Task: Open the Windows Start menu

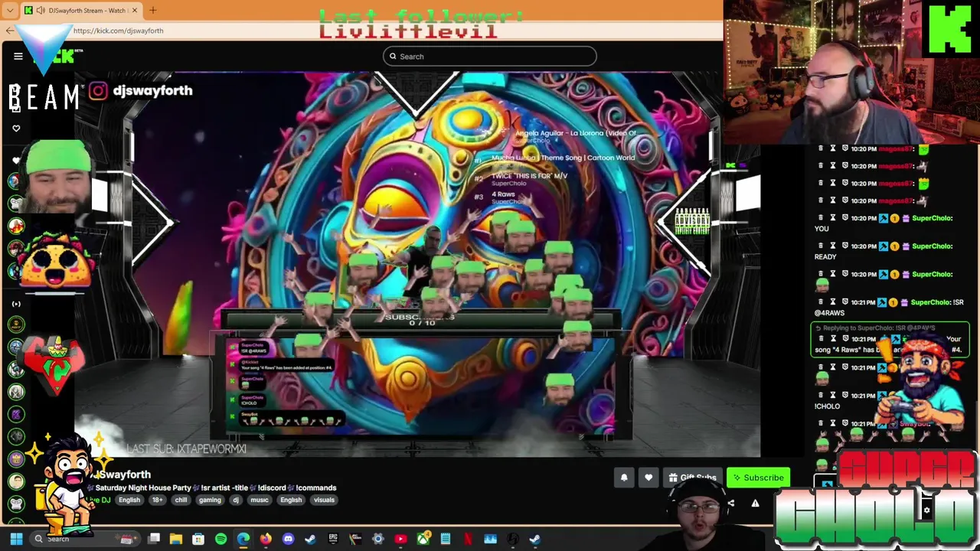Action: [x=16, y=539]
